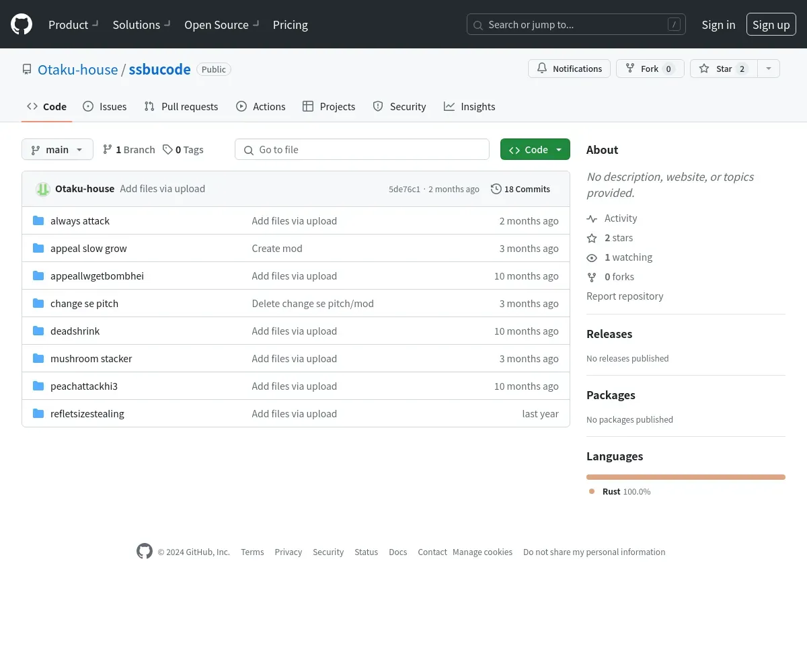Image resolution: width=807 pixels, height=672 pixels.
Task: Open star lists dropdown arrow
Action: pos(769,69)
